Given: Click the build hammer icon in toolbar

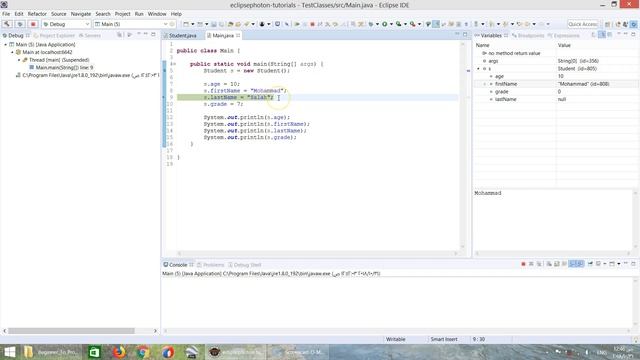Looking at the screenshot, I should tap(7, 24).
